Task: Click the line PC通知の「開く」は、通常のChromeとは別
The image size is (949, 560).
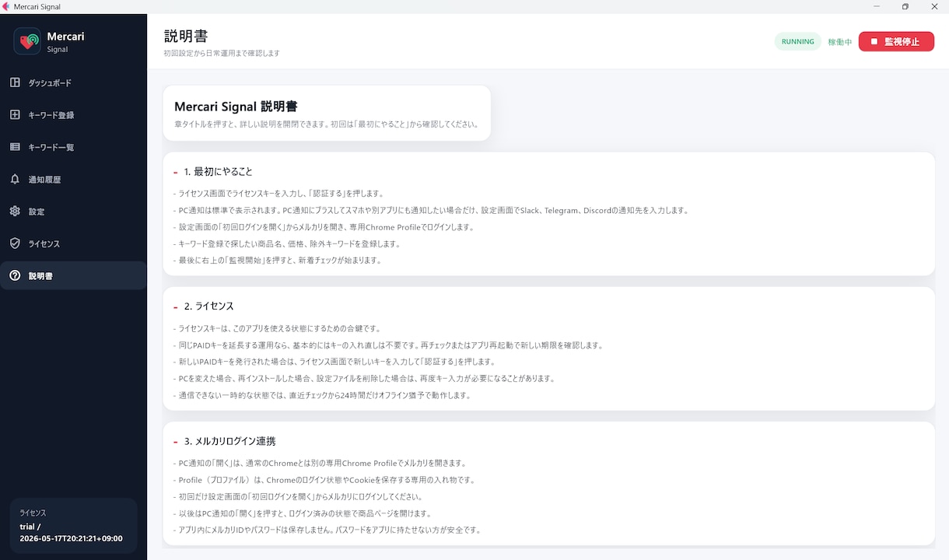Action: tap(320, 464)
